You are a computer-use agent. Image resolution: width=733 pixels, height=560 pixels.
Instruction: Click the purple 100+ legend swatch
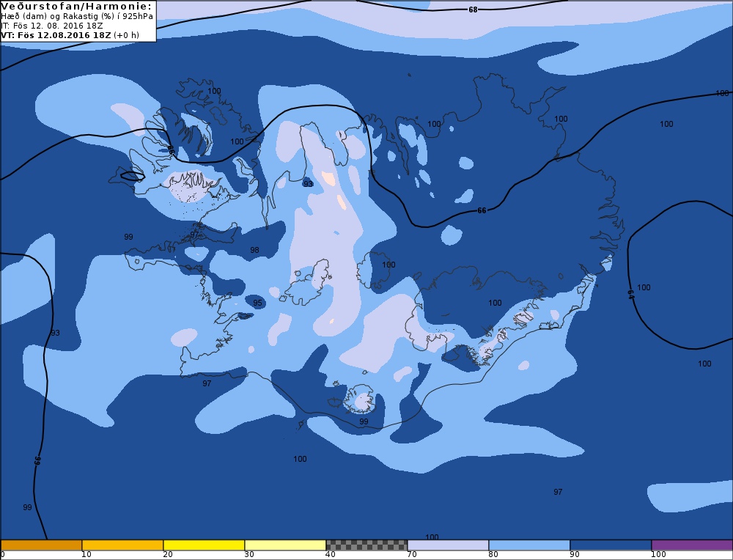point(692,545)
